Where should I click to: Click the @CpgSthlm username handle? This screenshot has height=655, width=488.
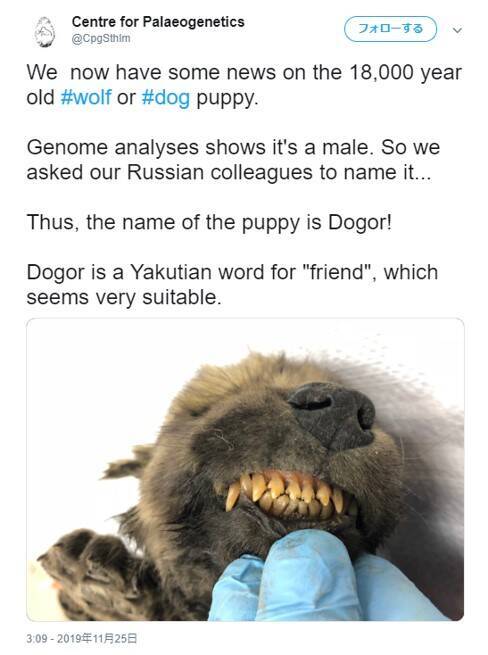pyautogui.click(x=101, y=38)
